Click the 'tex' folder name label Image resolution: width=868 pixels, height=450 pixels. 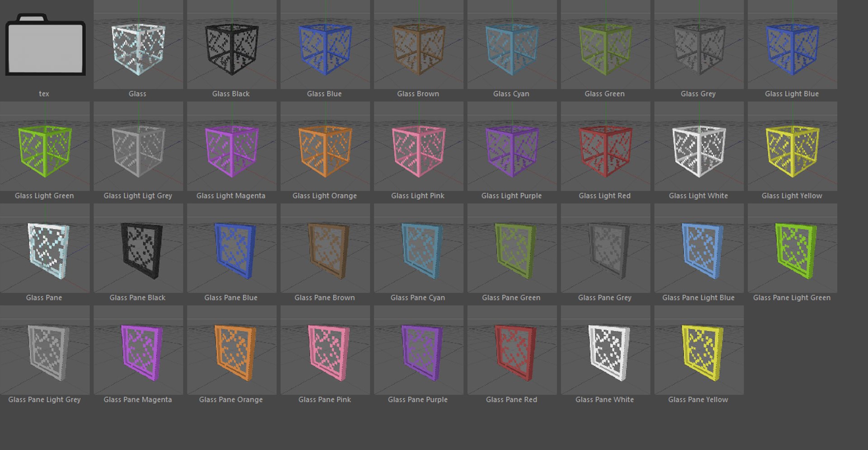coord(44,94)
